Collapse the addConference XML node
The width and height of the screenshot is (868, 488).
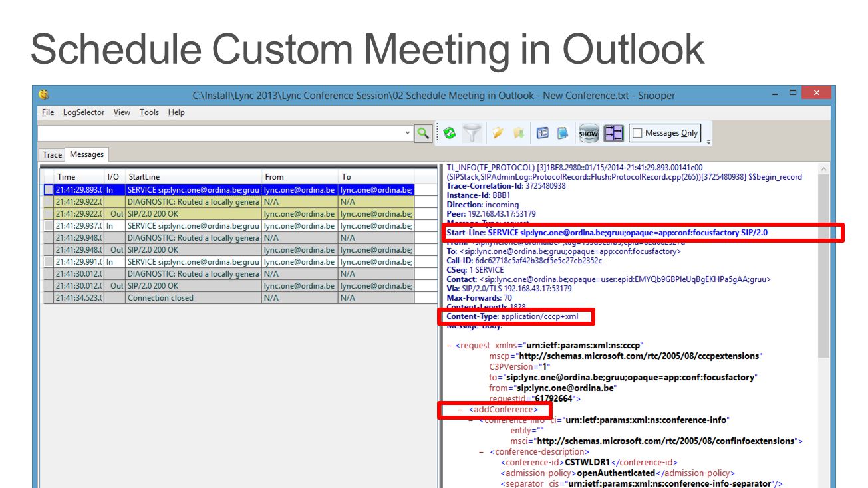(x=461, y=410)
